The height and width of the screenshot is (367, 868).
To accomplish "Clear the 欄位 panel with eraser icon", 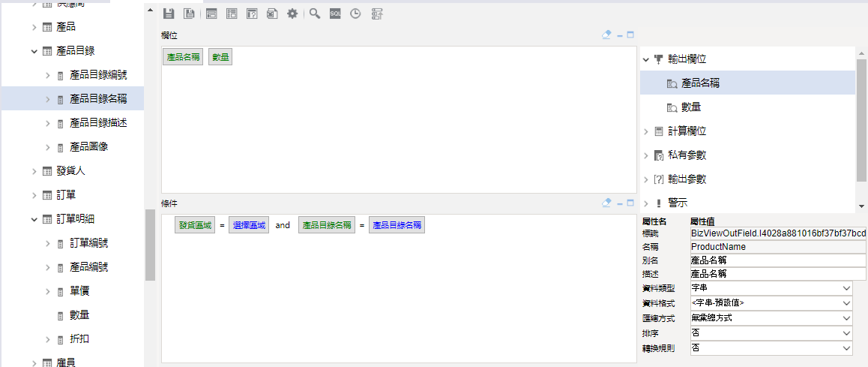I will [607, 35].
